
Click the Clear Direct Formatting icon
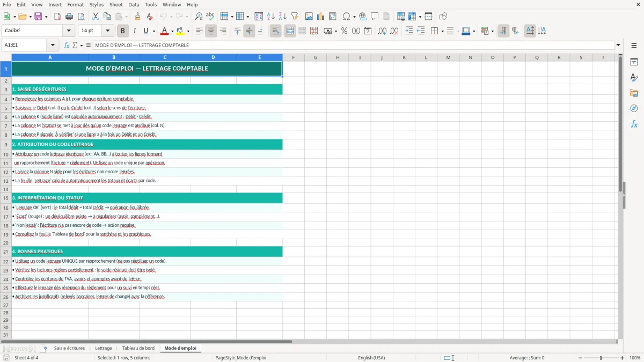pyautogui.click(x=149, y=17)
